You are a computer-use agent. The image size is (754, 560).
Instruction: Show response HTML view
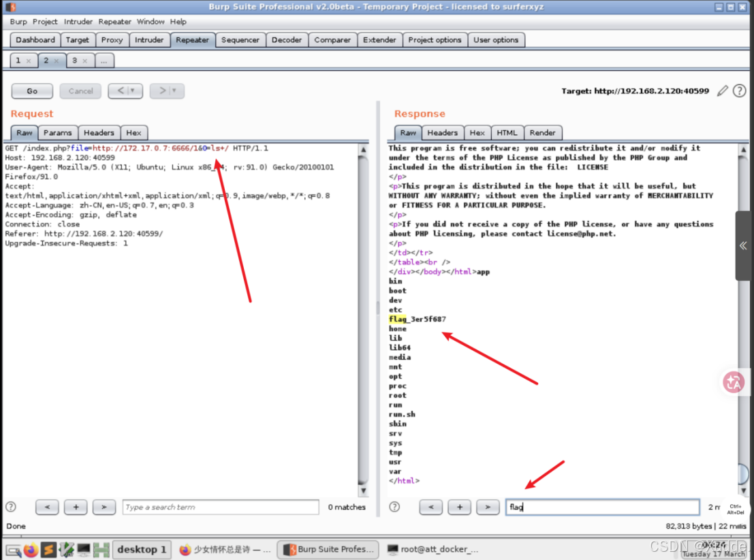tap(507, 133)
